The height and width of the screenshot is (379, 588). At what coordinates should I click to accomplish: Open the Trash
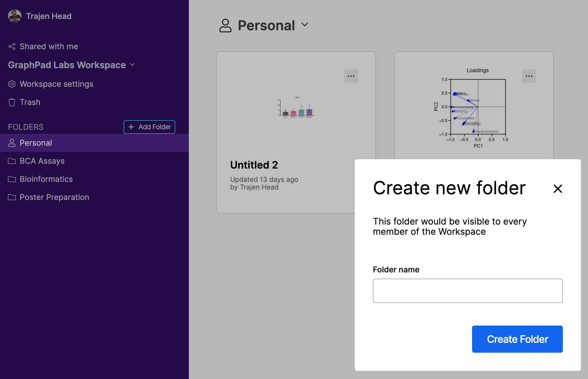pyautogui.click(x=30, y=102)
